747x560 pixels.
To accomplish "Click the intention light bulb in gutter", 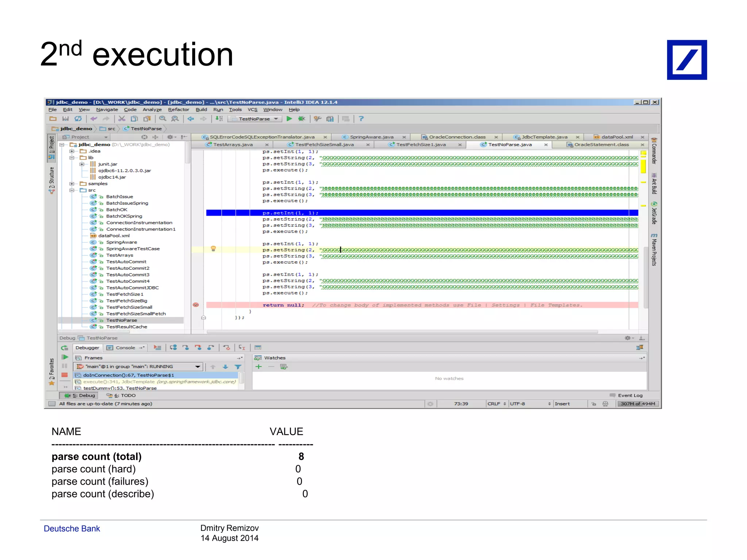I will pyautogui.click(x=213, y=249).
